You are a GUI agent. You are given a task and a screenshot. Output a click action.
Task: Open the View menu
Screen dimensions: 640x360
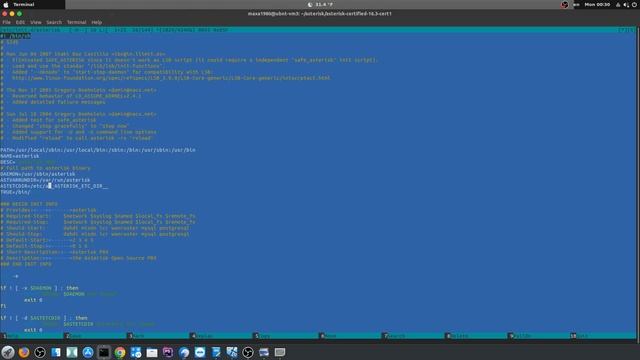[x=36, y=22]
